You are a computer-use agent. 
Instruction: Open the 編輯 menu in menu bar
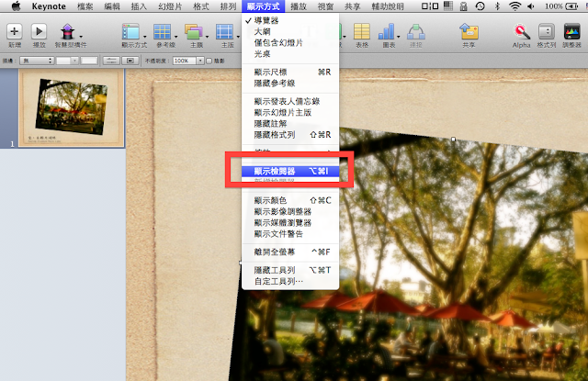pyautogui.click(x=112, y=6)
